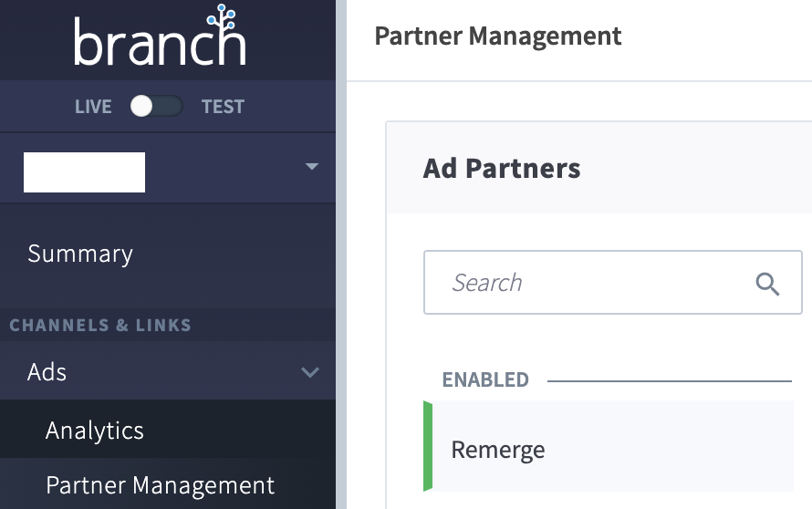Click the Branch logo
812x509 pixels.
[x=160, y=36]
